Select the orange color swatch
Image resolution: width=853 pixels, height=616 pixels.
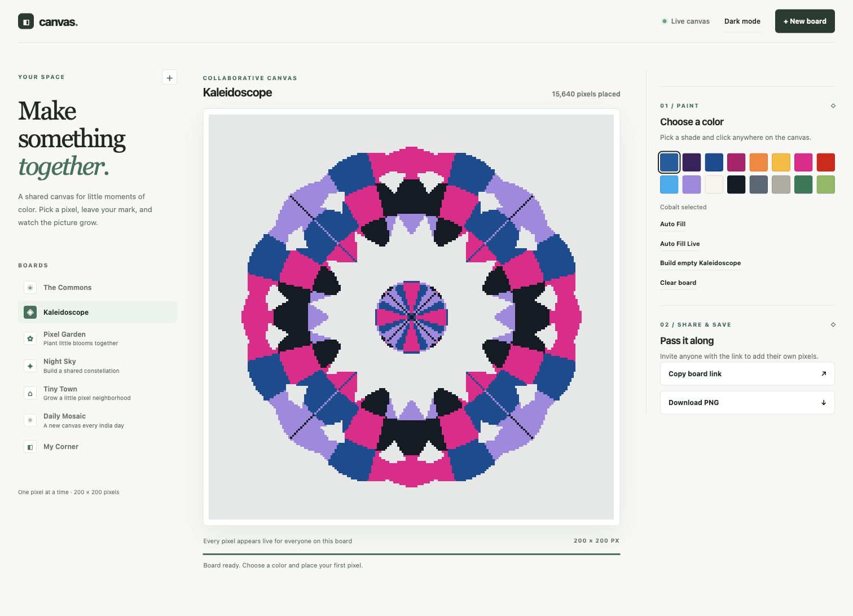pos(759,162)
